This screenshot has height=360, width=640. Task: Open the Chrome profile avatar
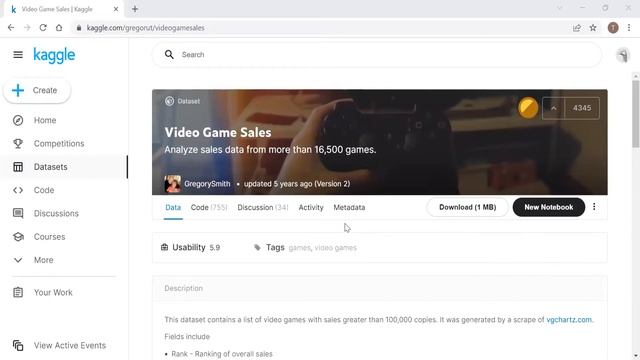[x=613, y=28]
